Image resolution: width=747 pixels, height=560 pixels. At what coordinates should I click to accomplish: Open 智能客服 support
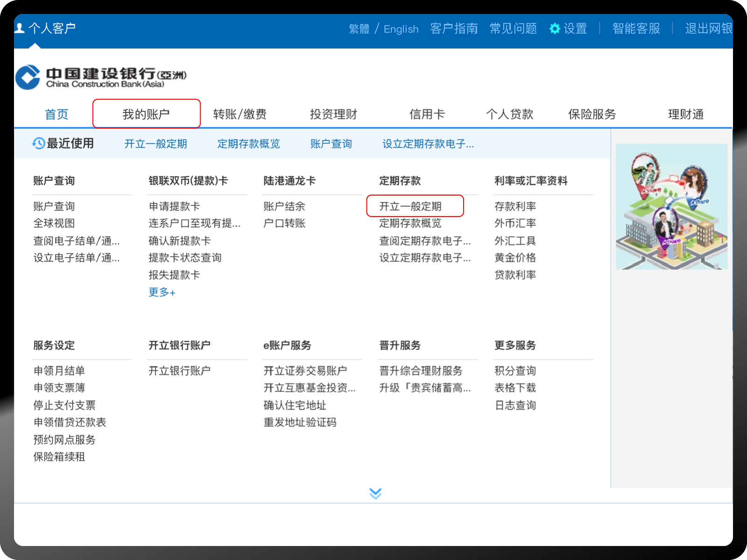pos(636,28)
